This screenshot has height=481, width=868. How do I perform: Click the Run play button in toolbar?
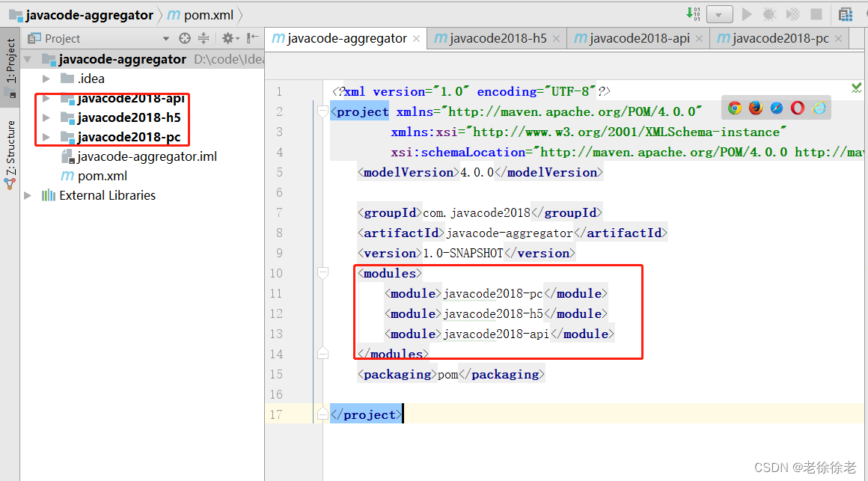[747, 14]
